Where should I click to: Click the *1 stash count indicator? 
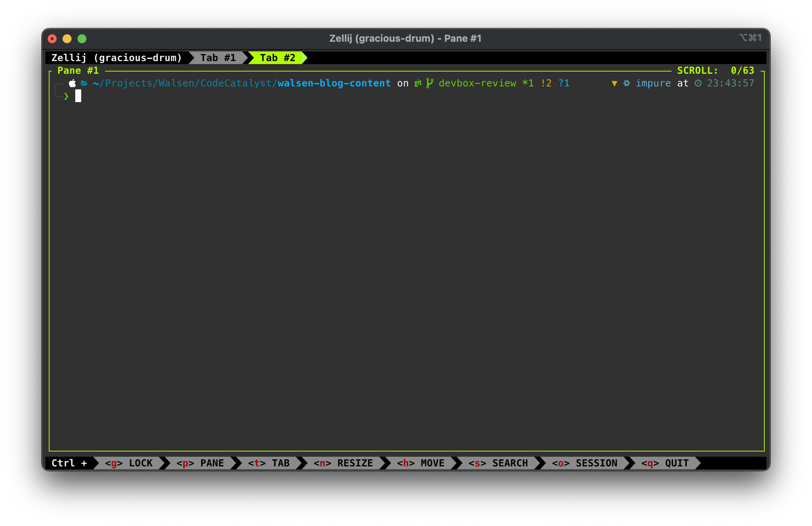(x=528, y=83)
